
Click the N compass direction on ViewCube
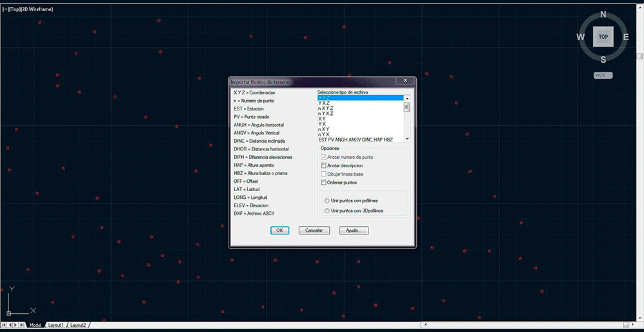coord(603,14)
